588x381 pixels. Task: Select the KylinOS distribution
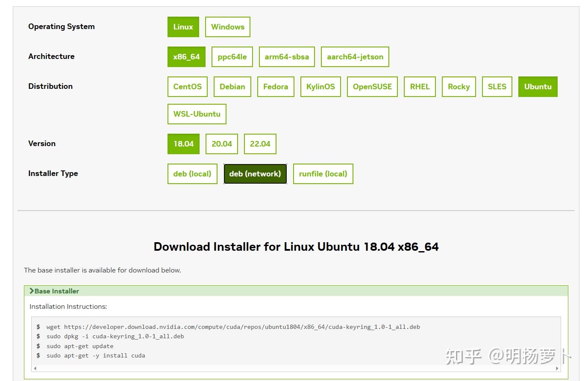(x=320, y=86)
